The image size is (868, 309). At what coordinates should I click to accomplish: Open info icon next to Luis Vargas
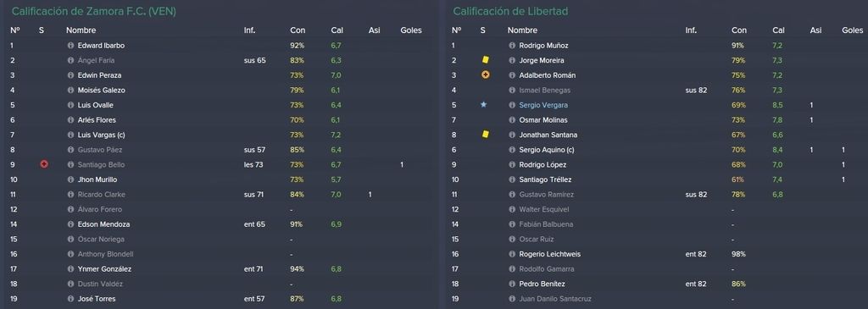[70, 135]
